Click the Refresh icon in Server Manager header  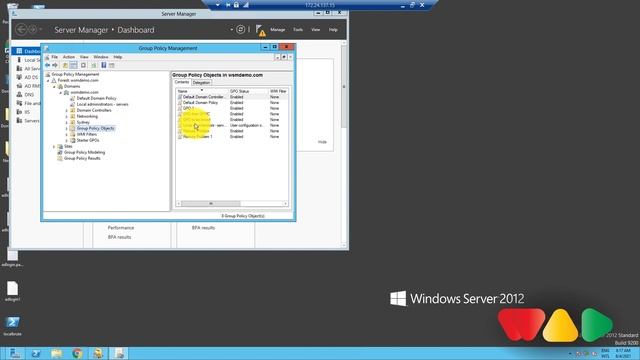(x=240, y=29)
